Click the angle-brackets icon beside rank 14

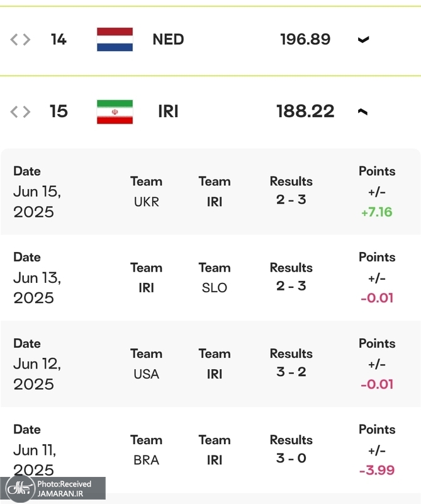[x=20, y=40]
